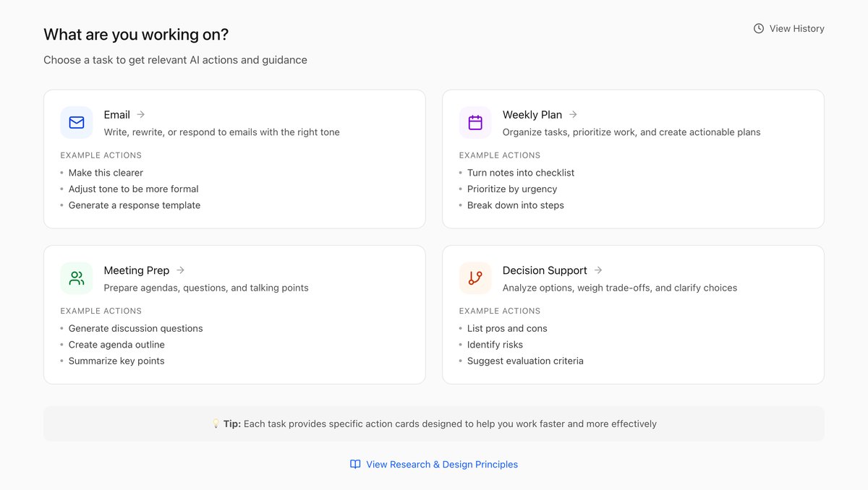Screen dimensions: 868x490
Task: Click the book icon beside Research link
Action: pyautogui.click(x=355, y=465)
